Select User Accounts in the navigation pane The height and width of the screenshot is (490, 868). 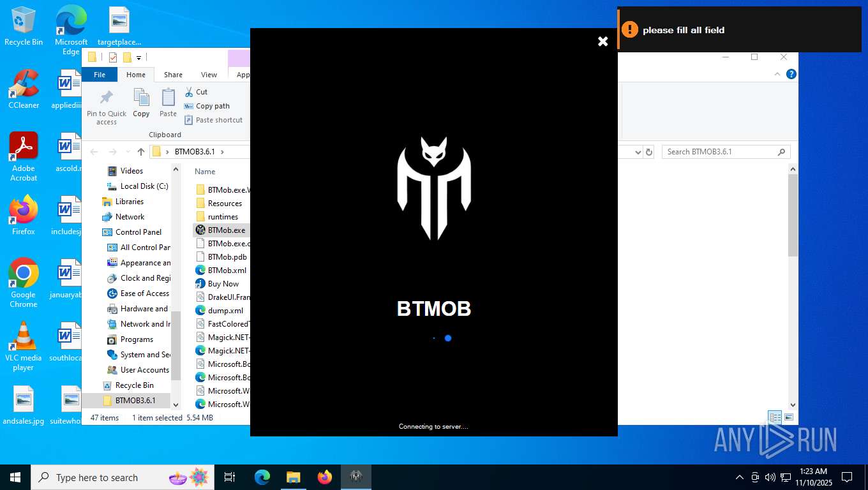[138, 370]
